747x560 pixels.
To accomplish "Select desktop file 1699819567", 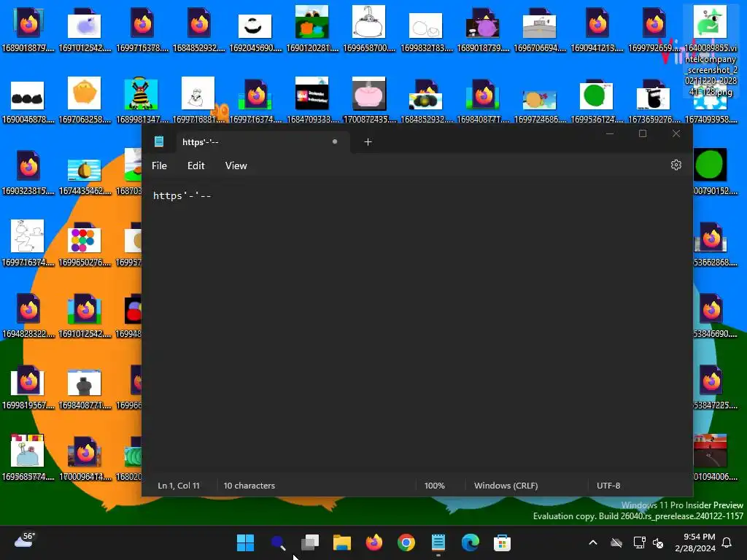I will click(x=28, y=386).
